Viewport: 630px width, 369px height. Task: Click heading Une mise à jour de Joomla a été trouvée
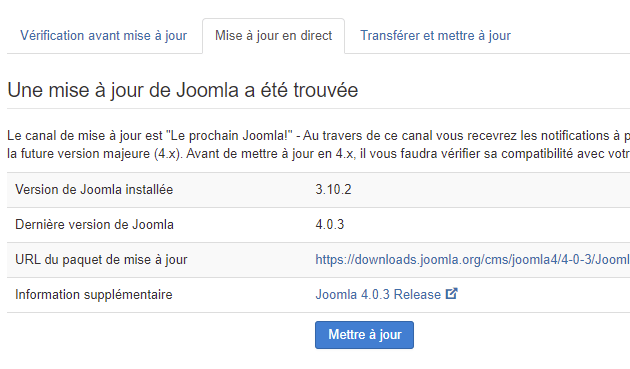point(182,90)
